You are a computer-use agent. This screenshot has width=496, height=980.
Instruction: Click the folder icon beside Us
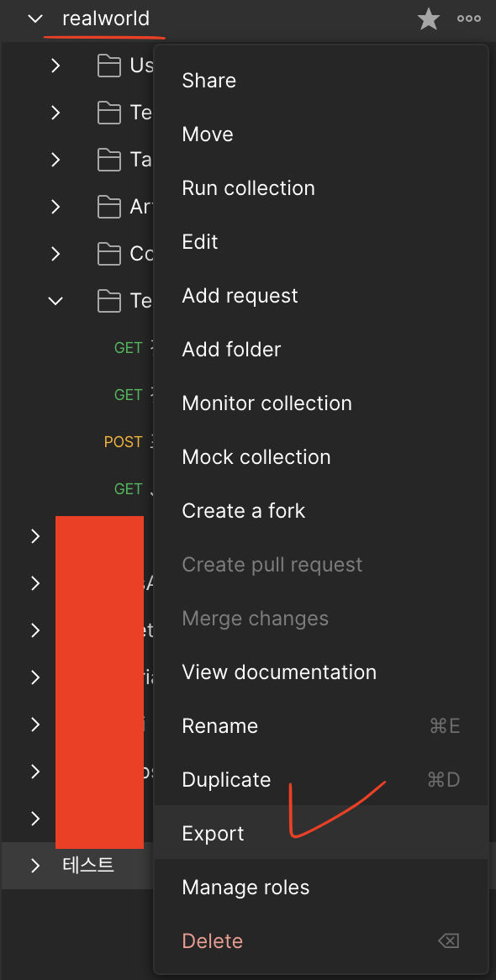coord(108,65)
